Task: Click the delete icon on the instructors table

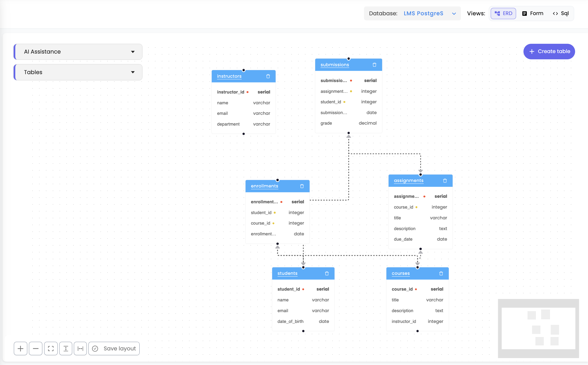Action: point(268,76)
